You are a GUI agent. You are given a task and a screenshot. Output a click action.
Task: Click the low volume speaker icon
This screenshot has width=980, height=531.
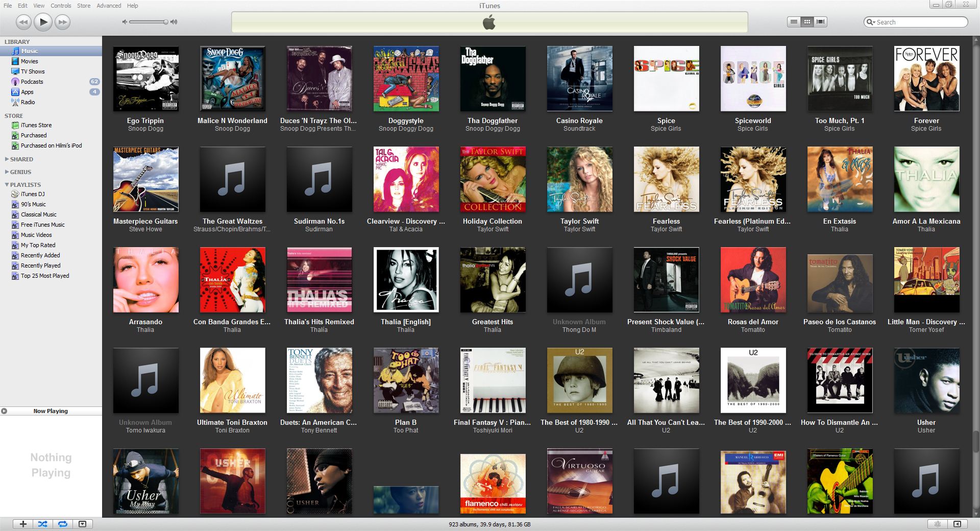[125, 22]
